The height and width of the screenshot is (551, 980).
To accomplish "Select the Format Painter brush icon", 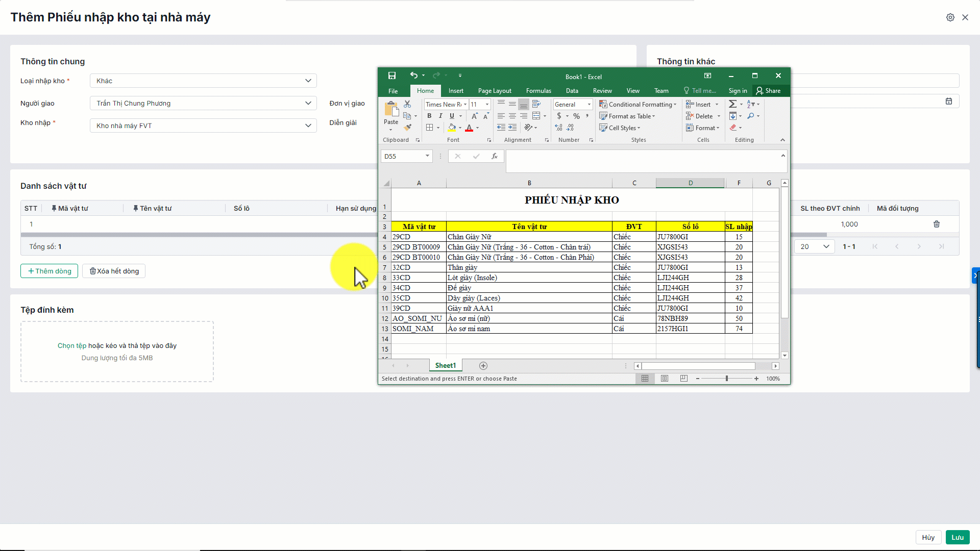I will coord(407,128).
